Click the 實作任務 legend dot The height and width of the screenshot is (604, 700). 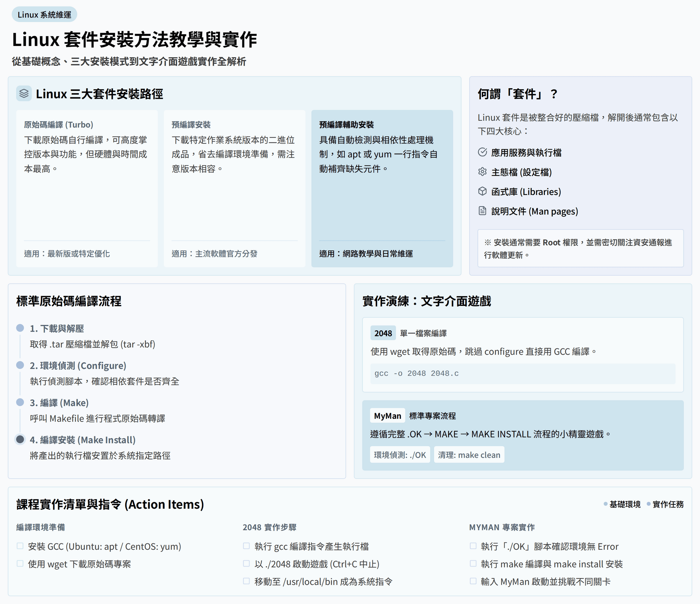(648, 504)
